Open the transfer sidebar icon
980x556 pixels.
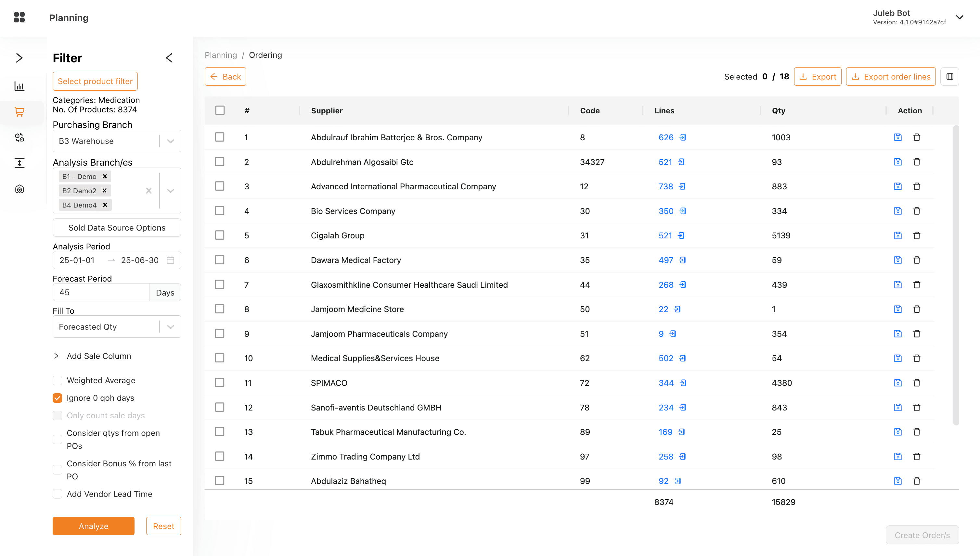tap(19, 137)
